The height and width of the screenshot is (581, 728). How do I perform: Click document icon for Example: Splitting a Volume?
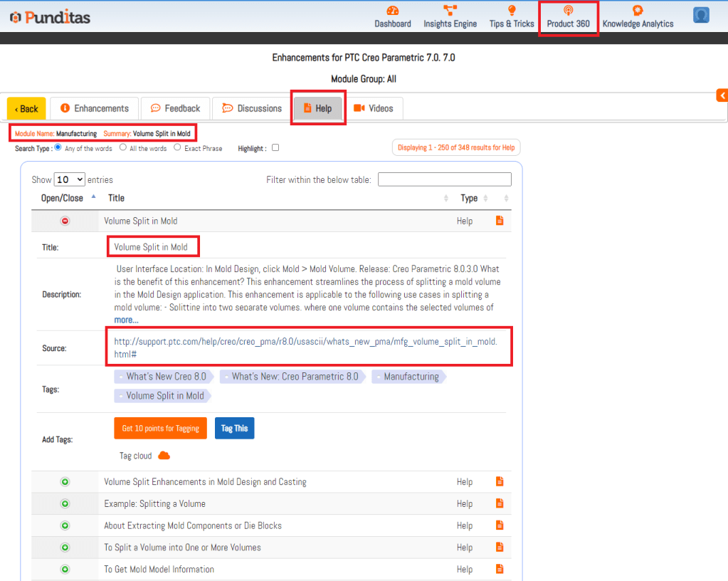click(x=500, y=503)
